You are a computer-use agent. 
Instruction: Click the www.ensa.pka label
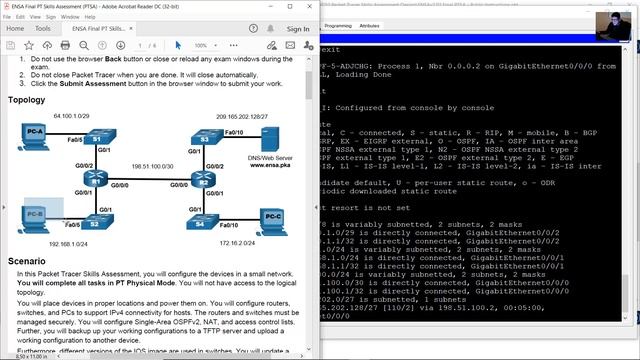(270, 165)
